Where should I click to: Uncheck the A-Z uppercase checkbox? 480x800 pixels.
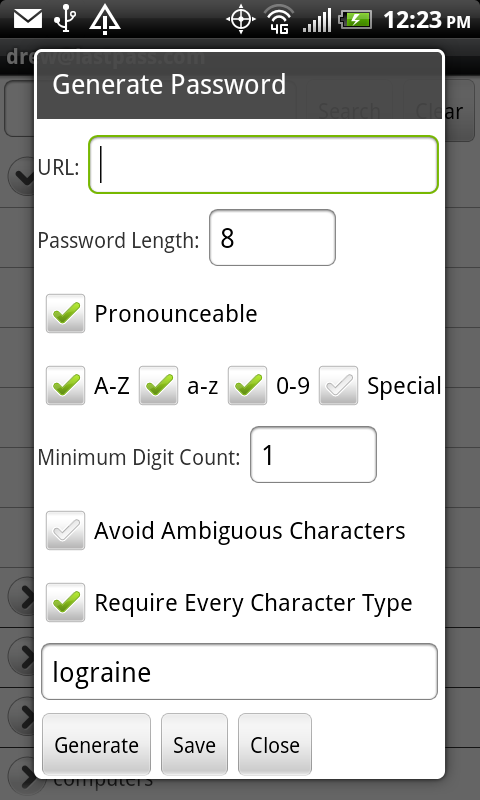(x=66, y=386)
